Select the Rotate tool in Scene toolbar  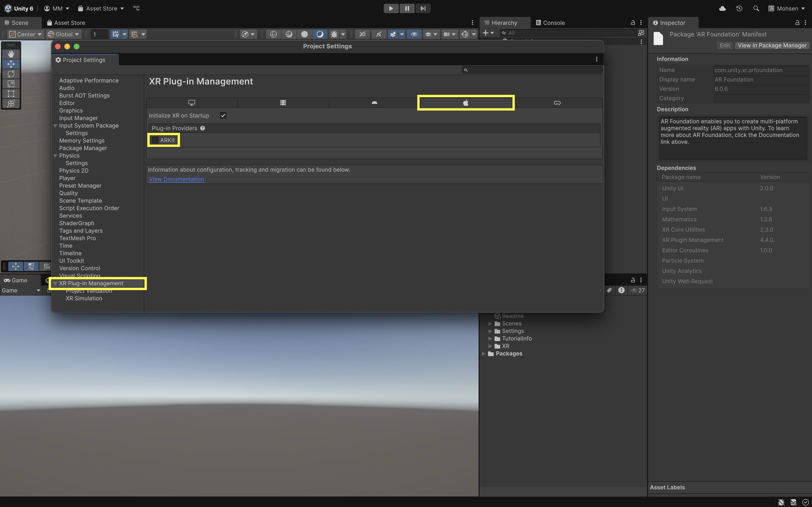point(11,74)
